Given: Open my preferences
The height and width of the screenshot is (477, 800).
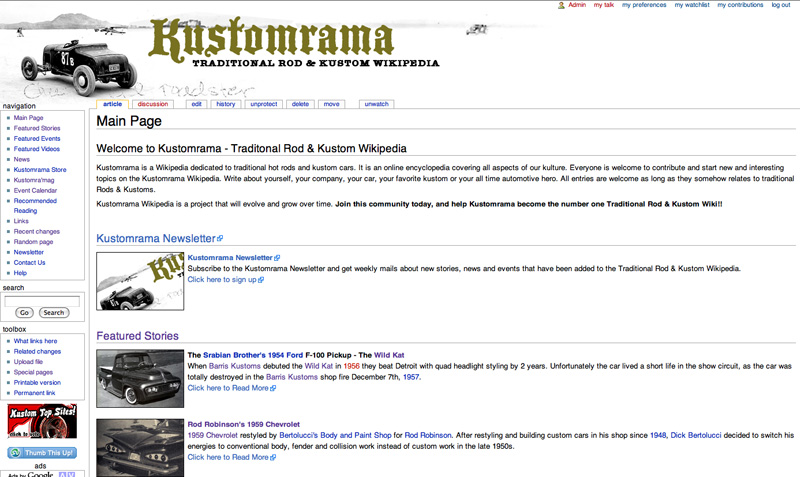Looking at the screenshot, I should point(644,5).
